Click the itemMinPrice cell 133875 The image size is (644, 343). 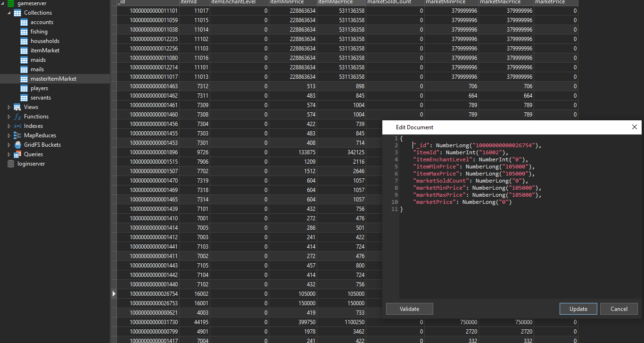[x=292, y=152]
